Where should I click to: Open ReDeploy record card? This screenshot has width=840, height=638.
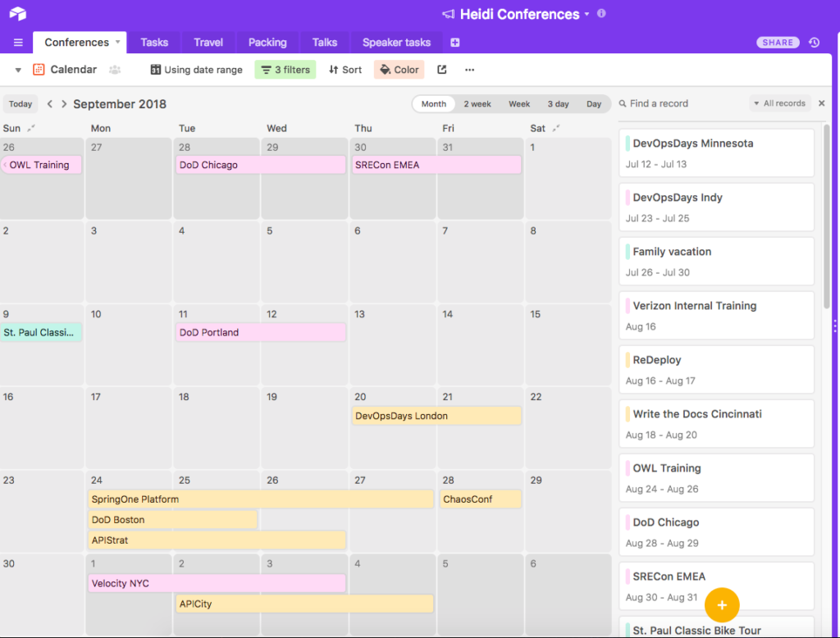click(716, 369)
